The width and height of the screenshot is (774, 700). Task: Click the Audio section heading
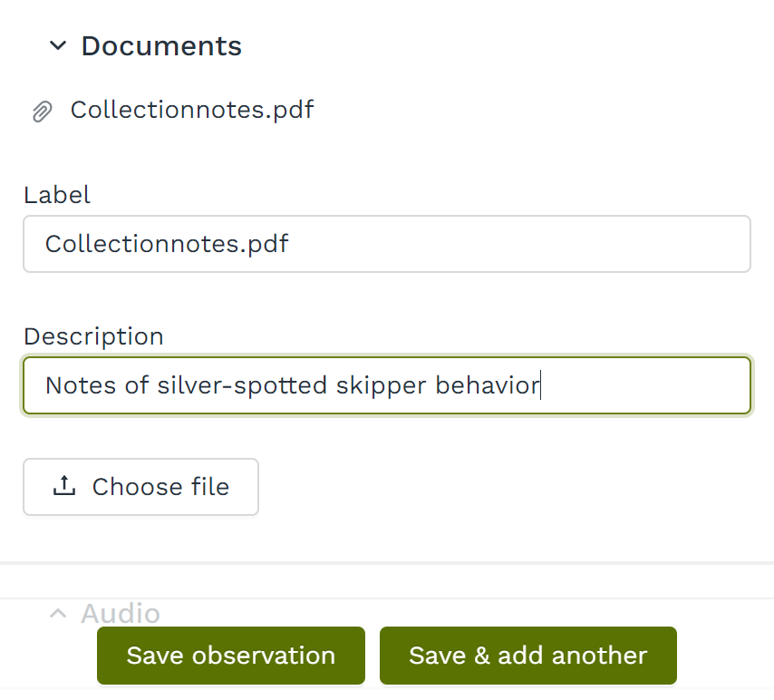pyautogui.click(x=121, y=614)
